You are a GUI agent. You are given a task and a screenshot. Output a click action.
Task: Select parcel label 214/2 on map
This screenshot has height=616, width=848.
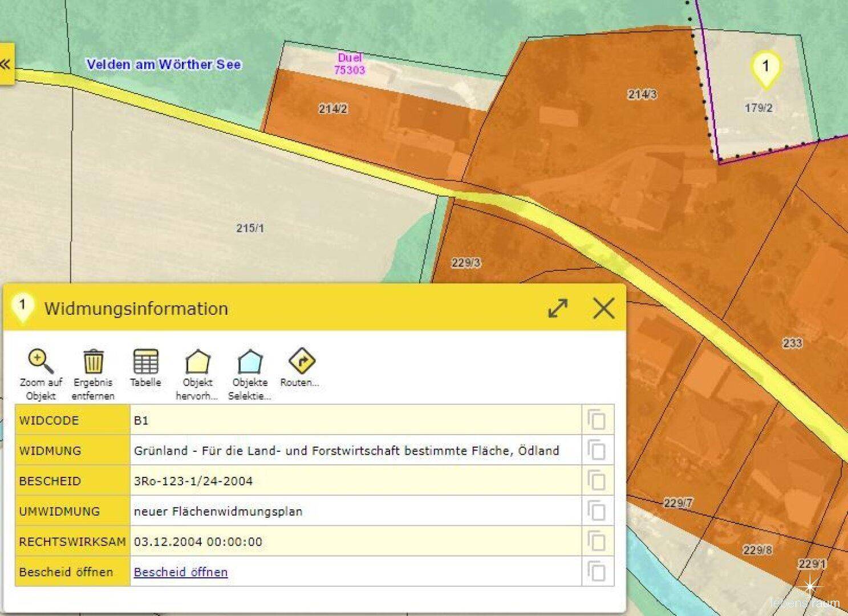click(333, 109)
